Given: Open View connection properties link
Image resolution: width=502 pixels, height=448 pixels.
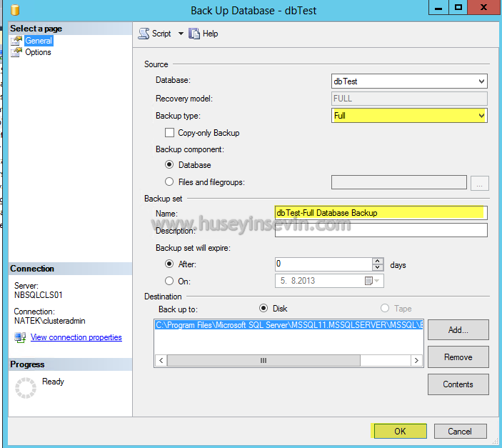Looking at the screenshot, I should coord(76,337).
